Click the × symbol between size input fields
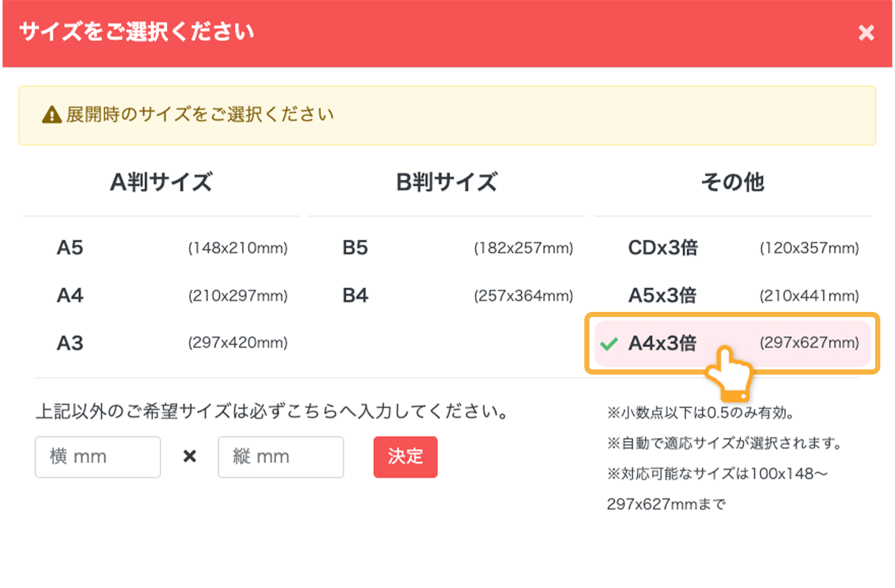 pyautogui.click(x=189, y=456)
